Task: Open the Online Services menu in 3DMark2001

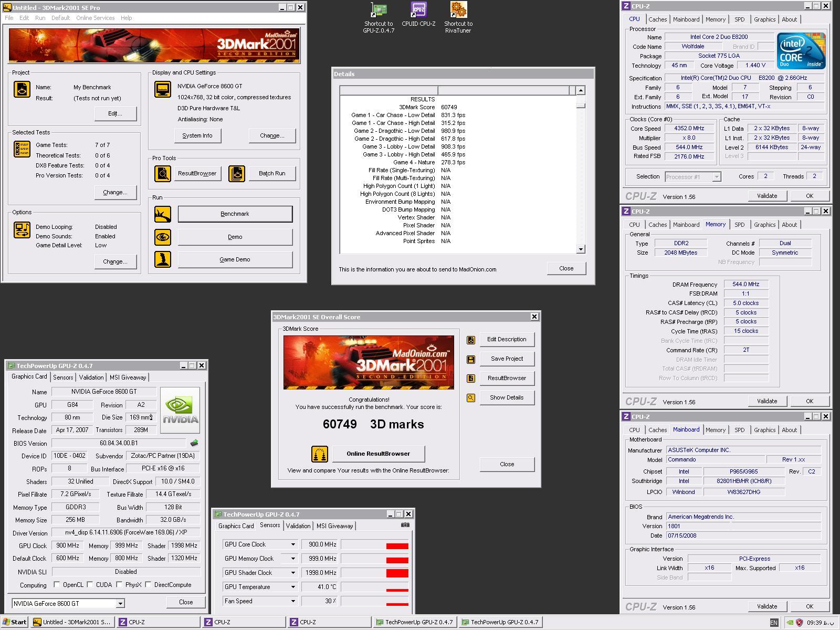Action: point(95,18)
